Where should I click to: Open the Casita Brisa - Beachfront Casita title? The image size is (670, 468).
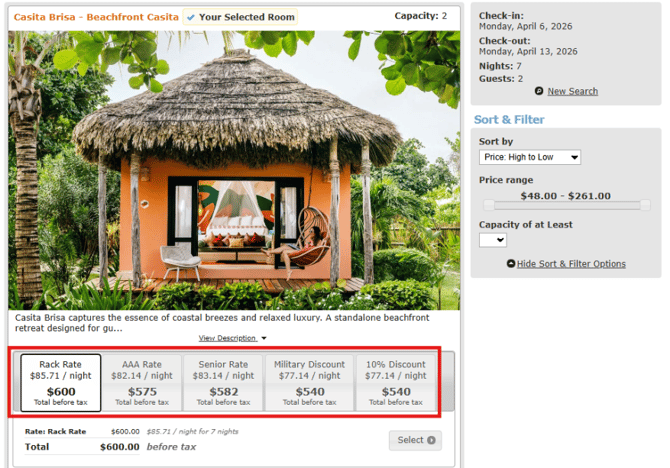pyautogui.click(x=95, y=17)
